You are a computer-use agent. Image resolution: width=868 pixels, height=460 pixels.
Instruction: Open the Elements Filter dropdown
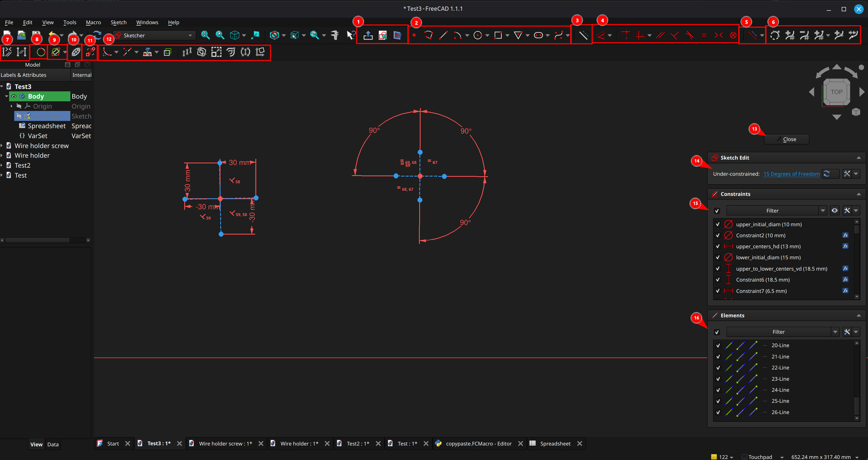(835, 332)
